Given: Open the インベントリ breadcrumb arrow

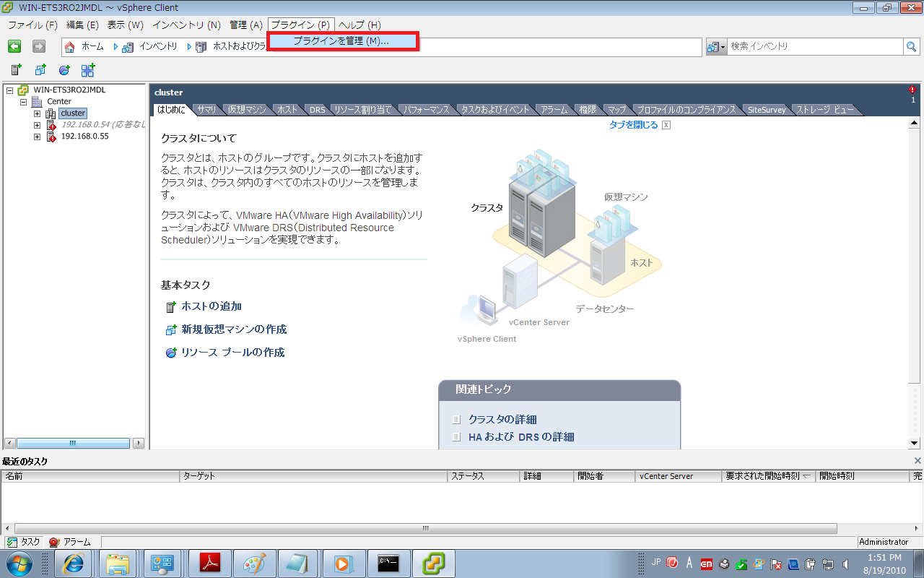Looking at the screenshot, I should [x=115, y=46].
